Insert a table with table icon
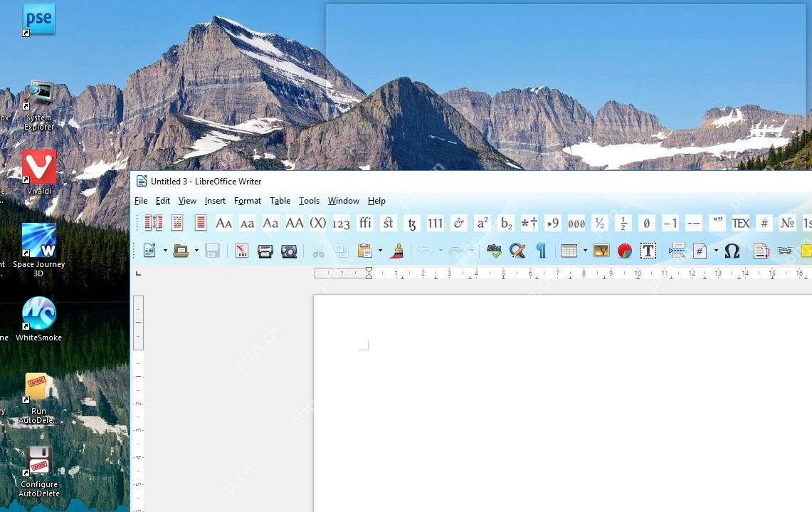Screen dimensions: 812x512 [x=569, y=251]
